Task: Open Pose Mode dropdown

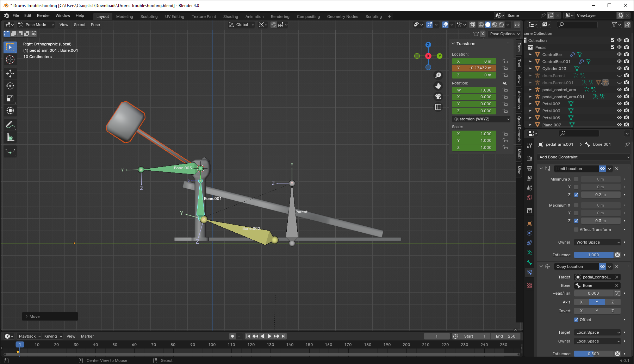Action: tap(36, 25)
